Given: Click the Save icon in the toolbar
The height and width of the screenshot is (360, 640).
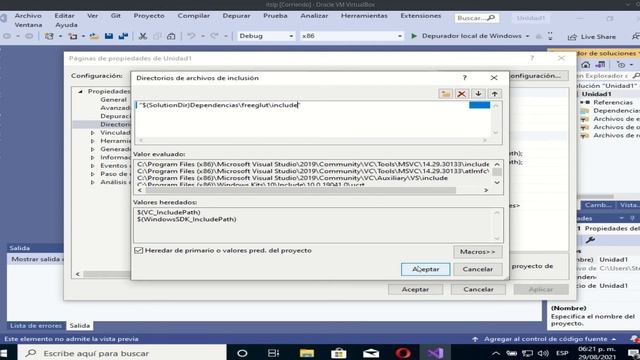Looking at the screenshot, I should click(109, 36).
